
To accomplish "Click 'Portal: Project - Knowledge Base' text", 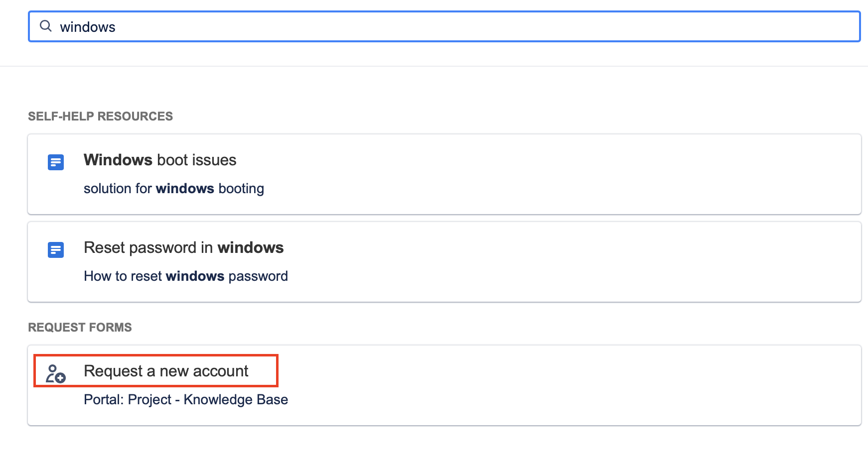I will tap(186, 400).
